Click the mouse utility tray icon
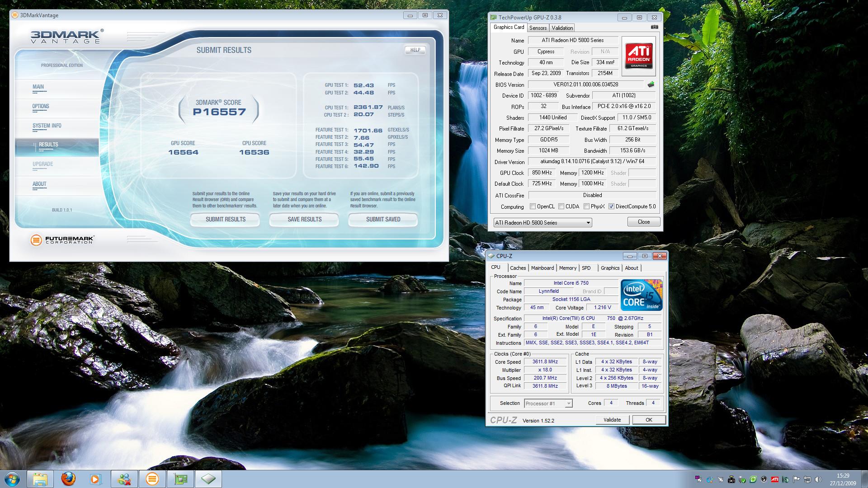The height and width of the screenshot is (488, 868). tap(785, 479)
